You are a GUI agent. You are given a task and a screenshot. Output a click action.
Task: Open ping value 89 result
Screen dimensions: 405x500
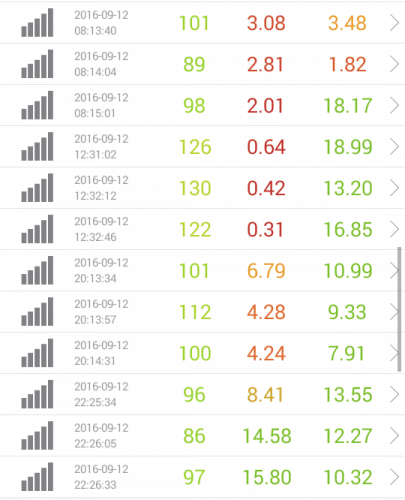194,64
